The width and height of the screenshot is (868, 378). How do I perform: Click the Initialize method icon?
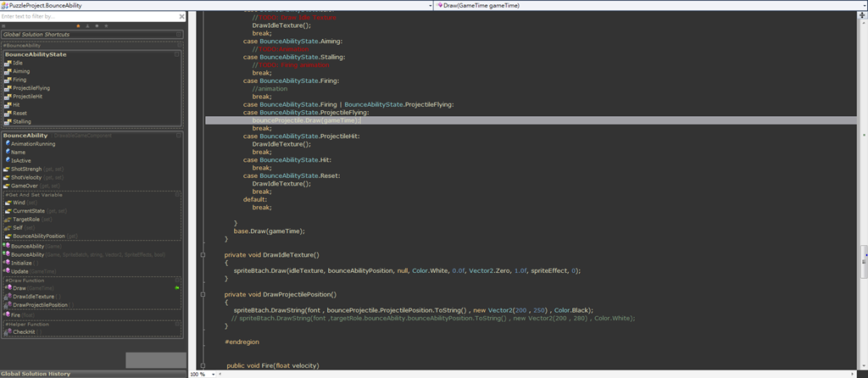pyautogui.click(x=7, y=263)
